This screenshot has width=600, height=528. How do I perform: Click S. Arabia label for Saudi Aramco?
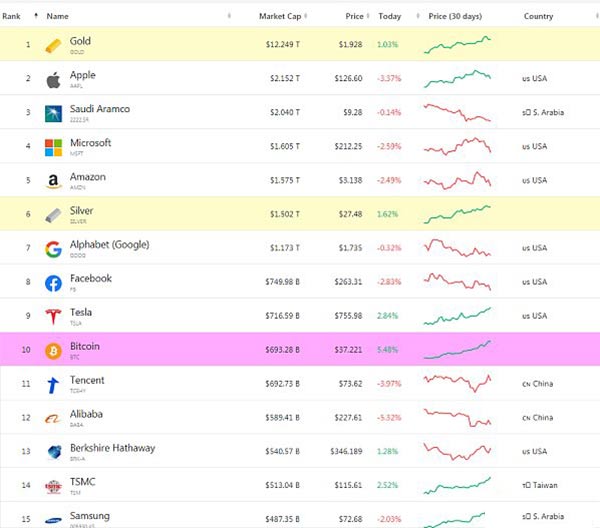pos(543,112)
